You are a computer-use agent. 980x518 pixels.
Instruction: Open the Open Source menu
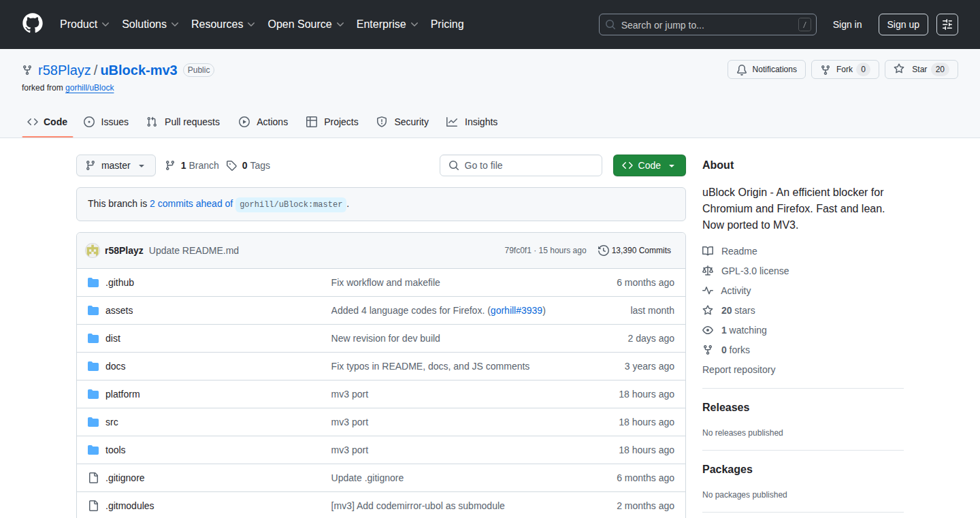306,25
